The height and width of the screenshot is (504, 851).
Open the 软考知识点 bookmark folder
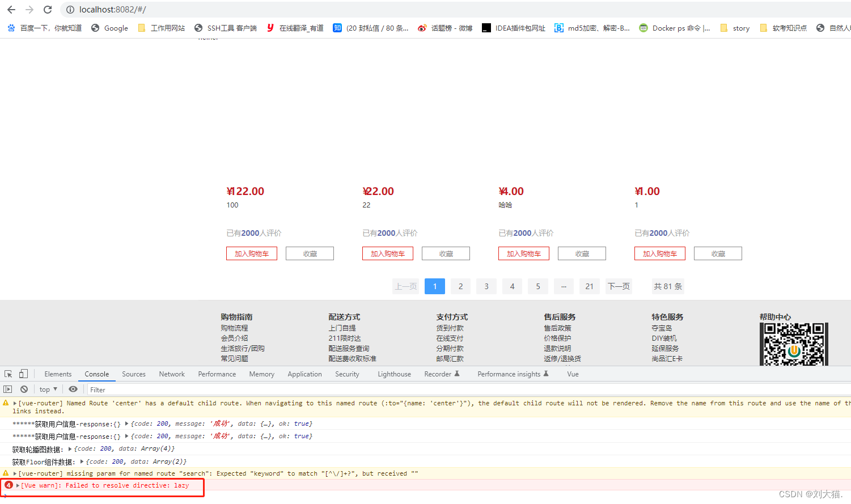point(783,28)
